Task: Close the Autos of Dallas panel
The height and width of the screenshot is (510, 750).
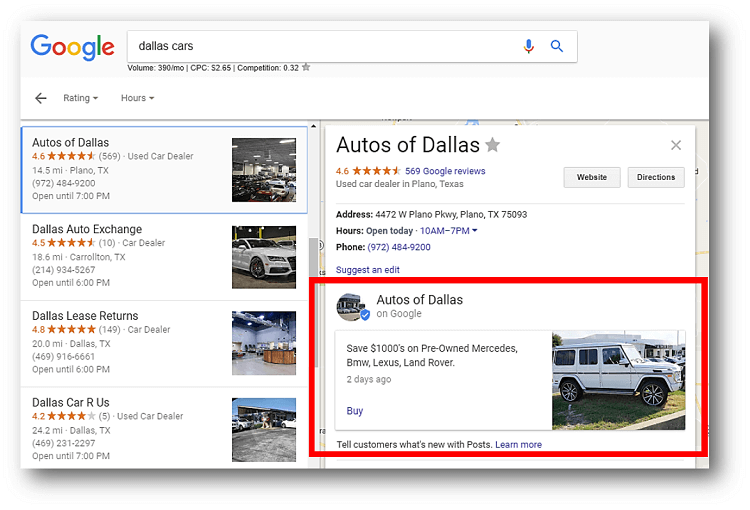Action: 675,145
